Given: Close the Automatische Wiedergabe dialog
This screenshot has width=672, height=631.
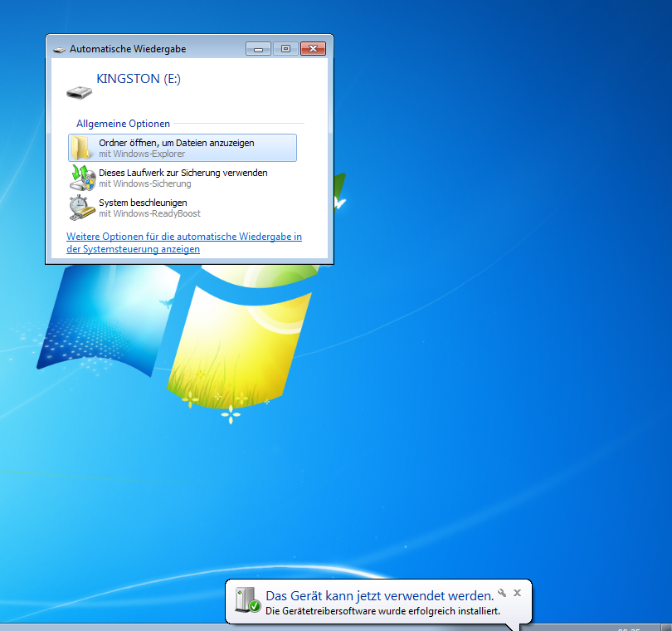Looking at the screenshot, I should tap(313, 49).
